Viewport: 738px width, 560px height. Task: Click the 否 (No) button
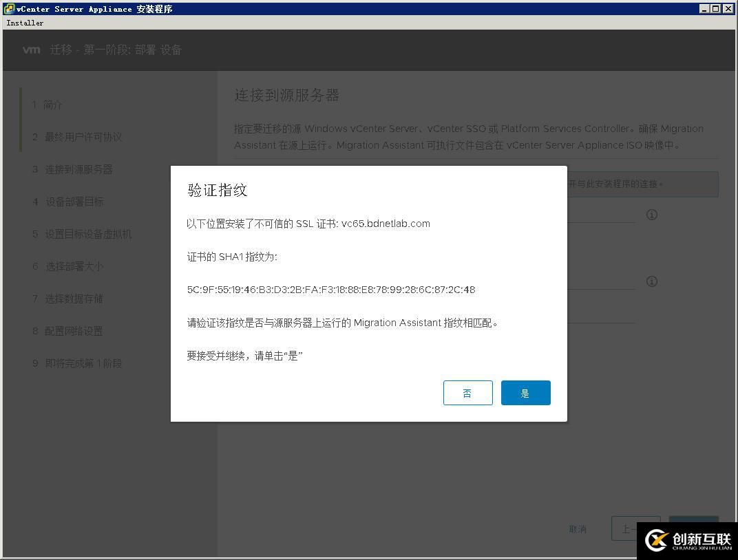468,393
